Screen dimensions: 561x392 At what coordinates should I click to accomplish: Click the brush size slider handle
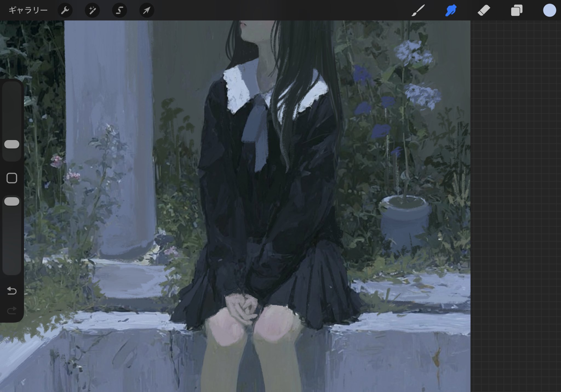coord(12,144)
